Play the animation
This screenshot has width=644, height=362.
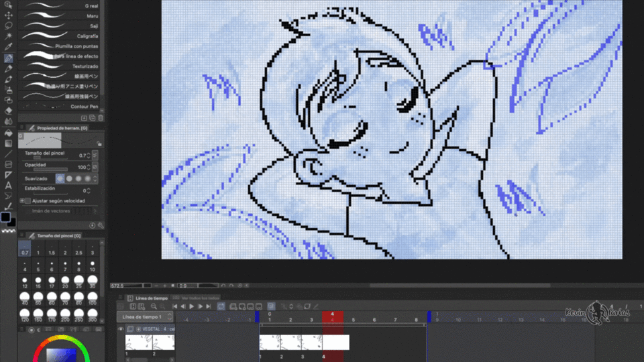pyautogui.click(x=191, y=306)
